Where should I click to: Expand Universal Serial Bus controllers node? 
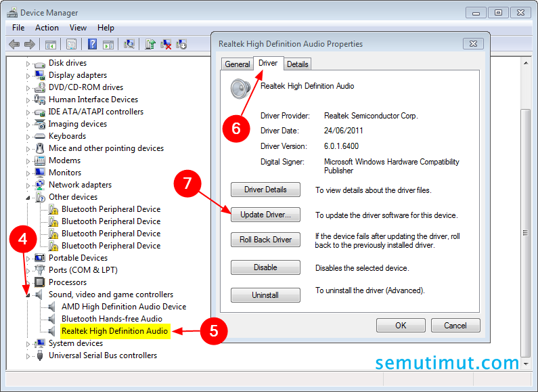[x=28, y=356]
